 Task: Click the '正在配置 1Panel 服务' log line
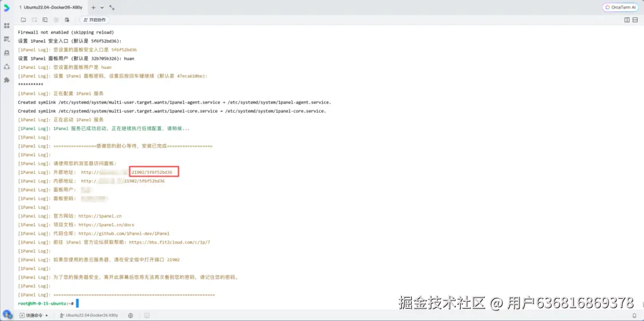pyautogui.click(x=61, y=93)
